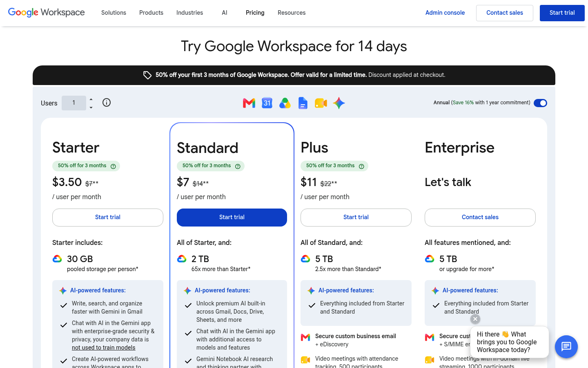Click Plus's 50% off help icon
This screenshot has height=368, width=588.
click(x=361, y=166)
